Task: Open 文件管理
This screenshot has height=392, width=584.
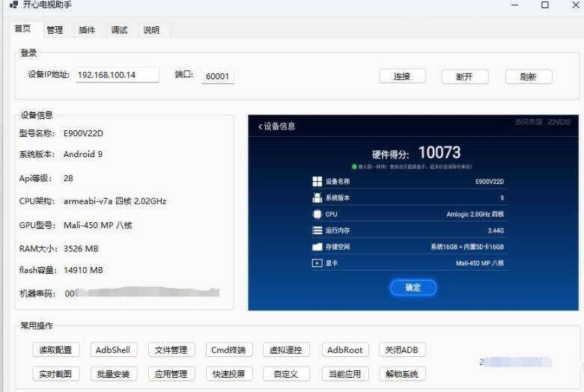Action: [171, 350]
